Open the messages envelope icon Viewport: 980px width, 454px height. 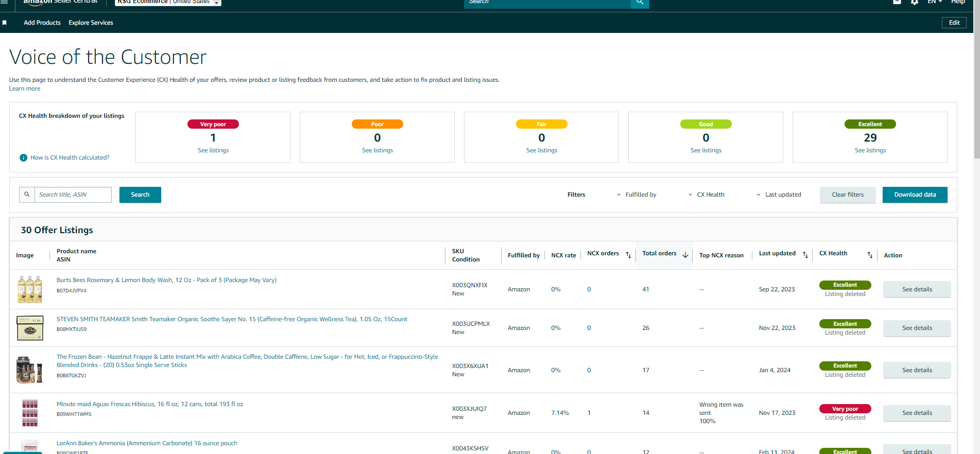coord(897,2)
